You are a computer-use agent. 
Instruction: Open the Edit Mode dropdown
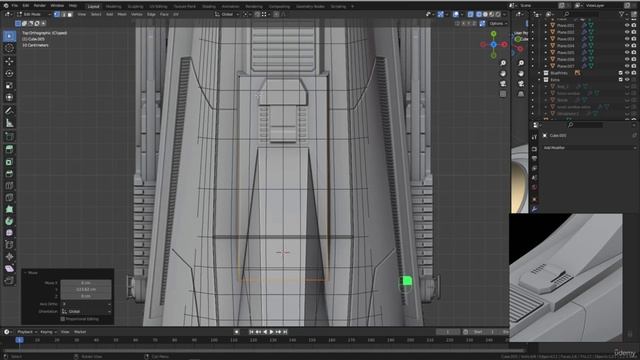[x=34, y=14]
